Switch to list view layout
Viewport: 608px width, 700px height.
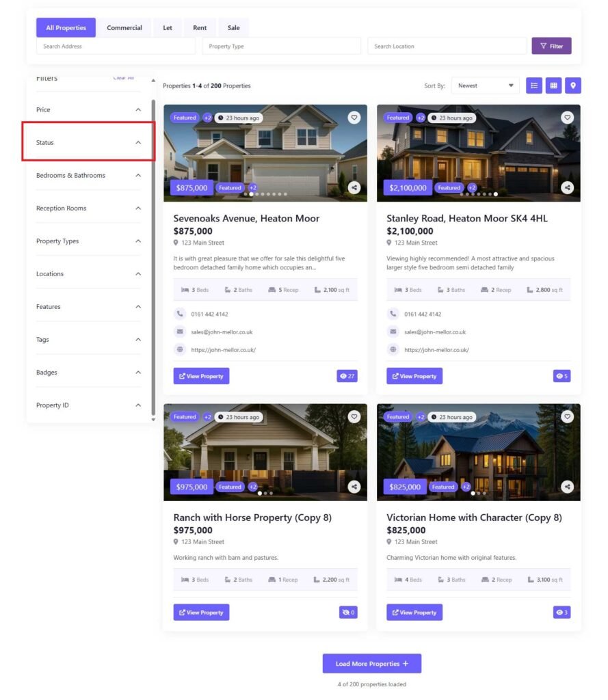[x=533, y=85]
